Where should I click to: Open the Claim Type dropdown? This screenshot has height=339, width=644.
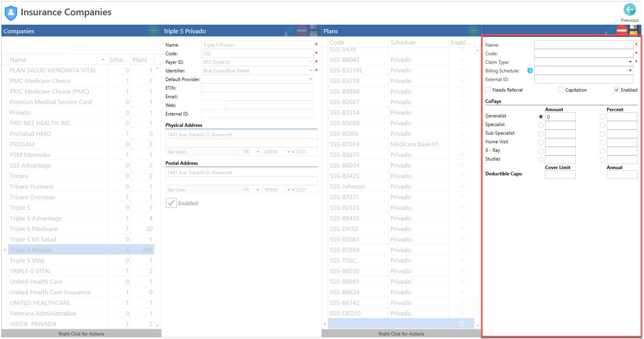coord(630,62)
